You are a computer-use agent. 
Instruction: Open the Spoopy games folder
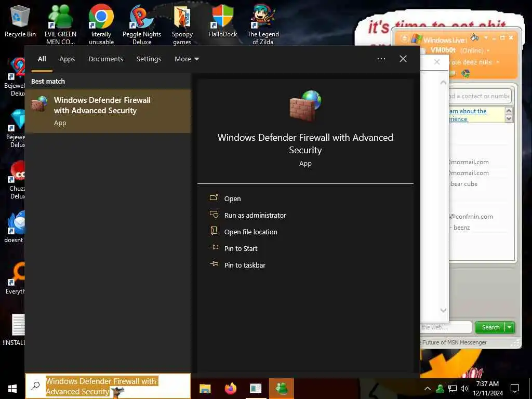[182, 24]
